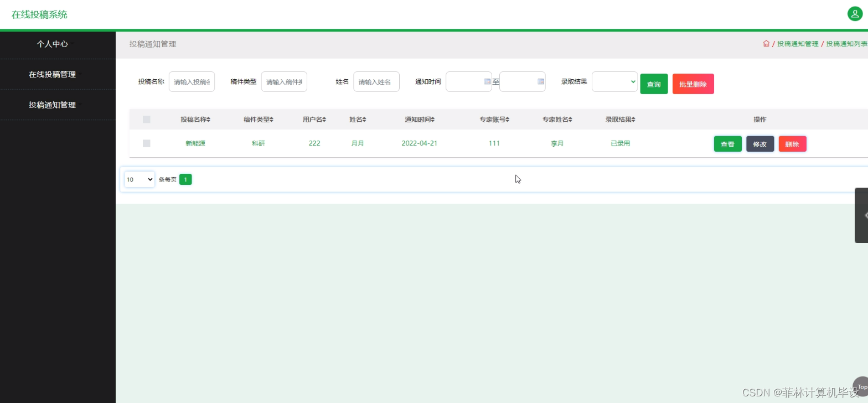
Task: Check the 新能源 row checkbox
Action: (147, 143)
